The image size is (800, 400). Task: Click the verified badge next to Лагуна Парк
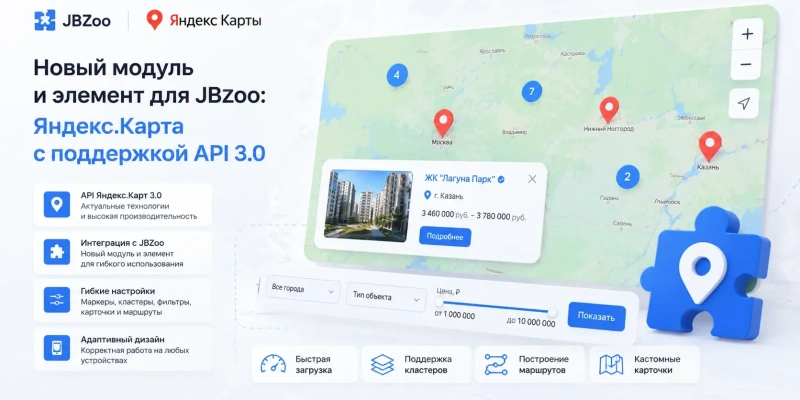pyautogui.click(x=502, y=179)
